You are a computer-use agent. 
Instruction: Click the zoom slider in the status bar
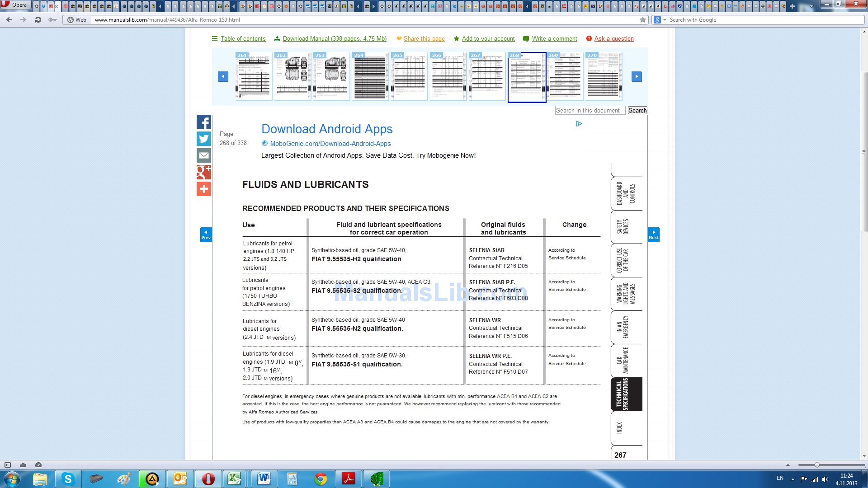coord(831,465)
